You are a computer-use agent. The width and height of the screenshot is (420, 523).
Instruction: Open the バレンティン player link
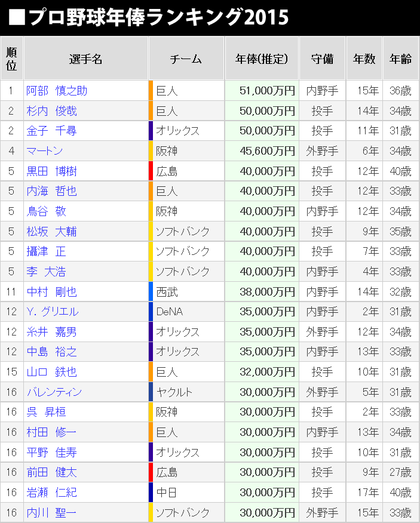pos(54,392)
